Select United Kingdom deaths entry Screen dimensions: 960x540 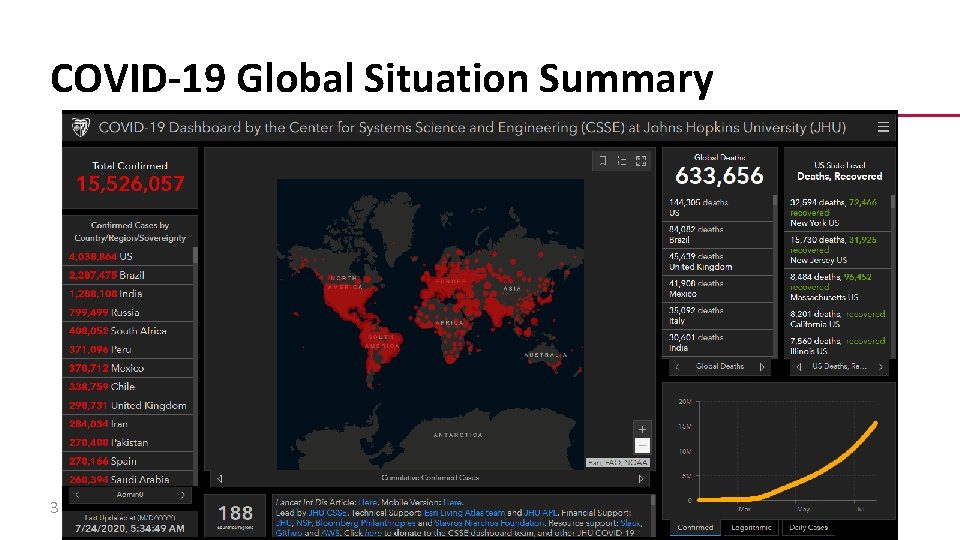(x=718, y=261)
